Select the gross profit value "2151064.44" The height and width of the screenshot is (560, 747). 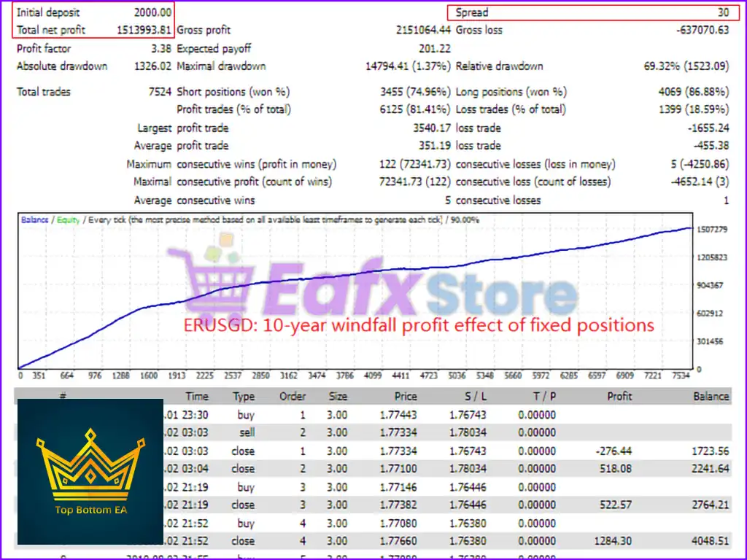coord(423,30)
